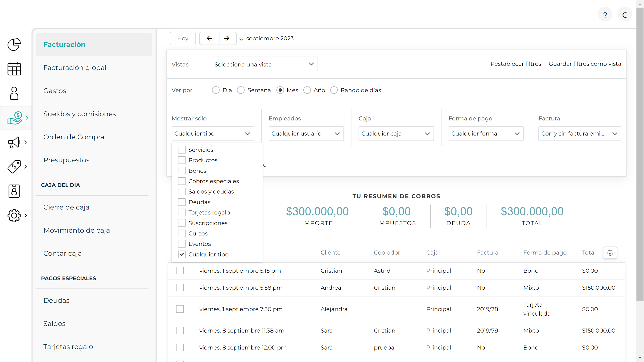Click Restablecer filtros link
This screenshot has width=644, height=362.
[x=516, y=64]
